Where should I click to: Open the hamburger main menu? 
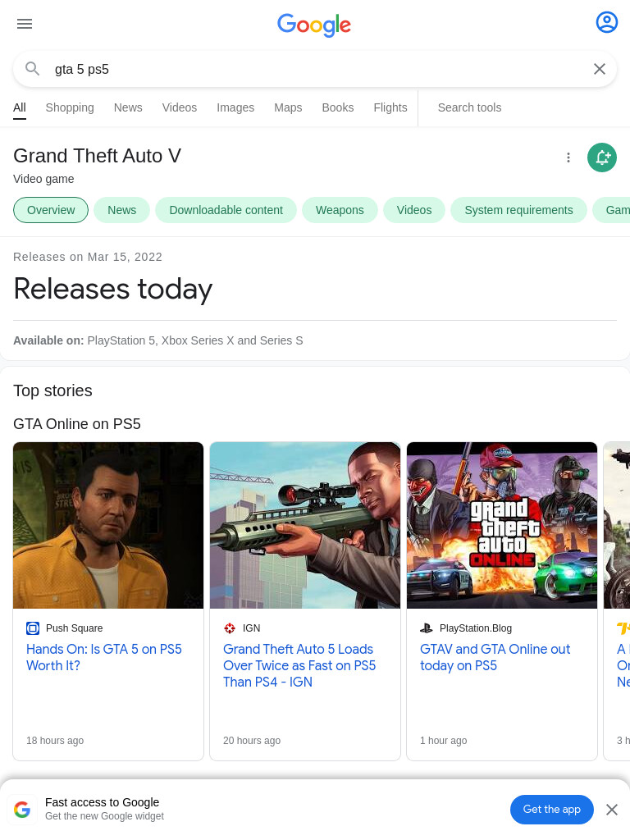pos(25,24)
